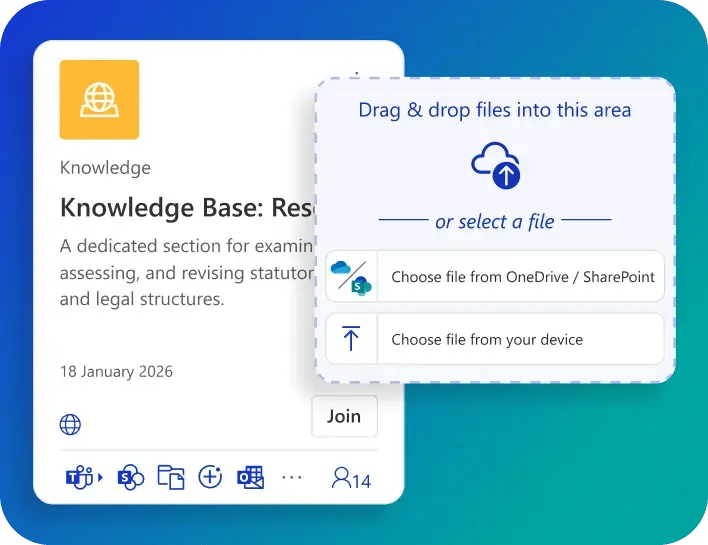Click the card description paragraph
708x545 pixels.
click(187, 273)
